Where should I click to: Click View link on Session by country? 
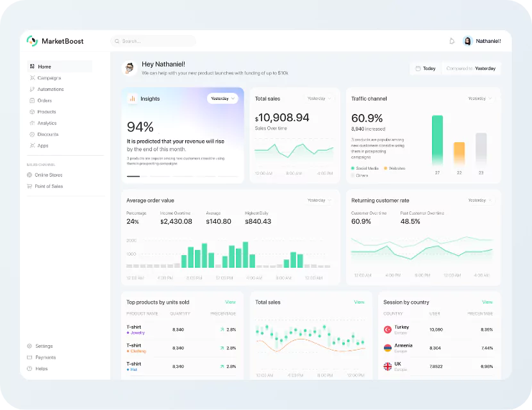tap(487, 302)
